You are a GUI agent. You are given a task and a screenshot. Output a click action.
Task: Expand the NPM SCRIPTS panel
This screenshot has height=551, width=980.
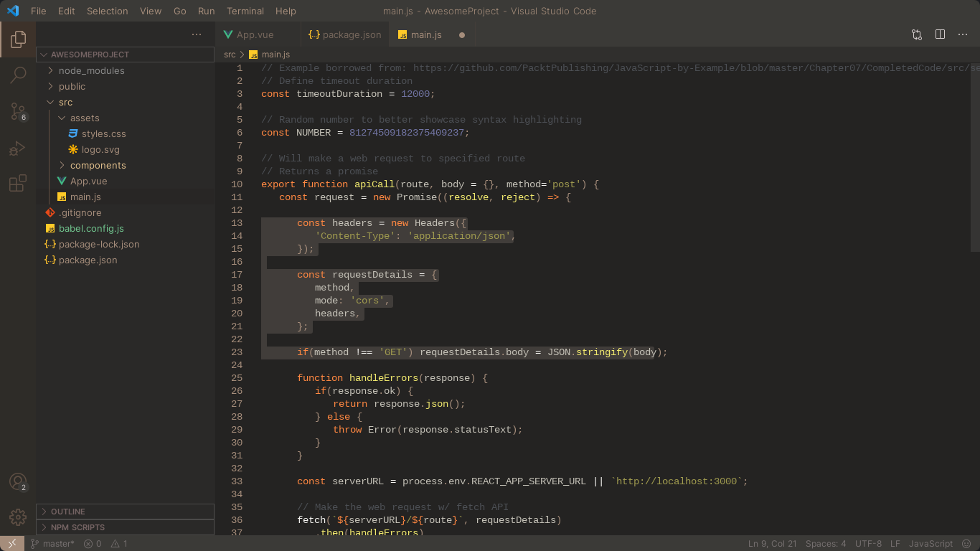coord(126,527)
